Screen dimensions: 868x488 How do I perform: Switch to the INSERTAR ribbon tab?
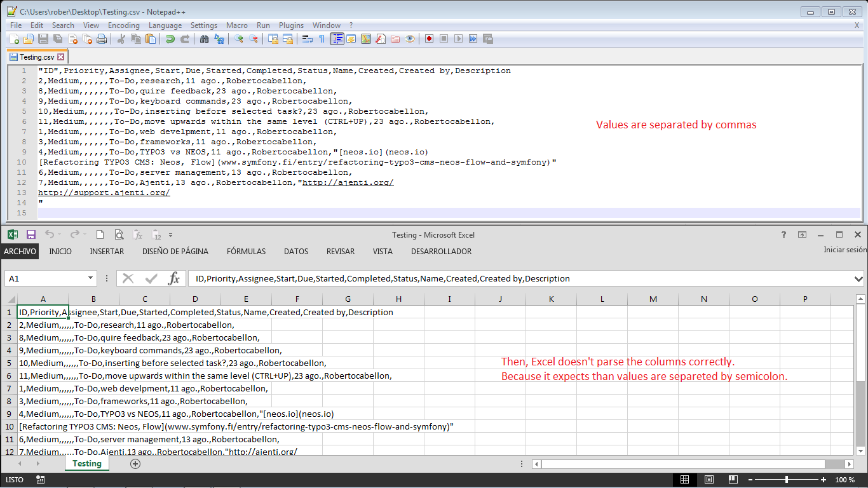tap(107, 252)
